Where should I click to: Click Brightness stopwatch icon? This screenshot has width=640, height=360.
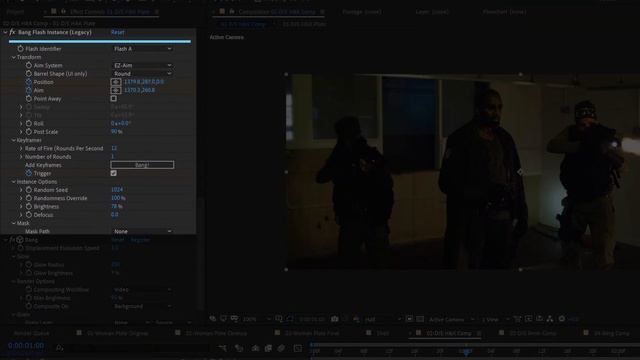(x=29, y=207)
